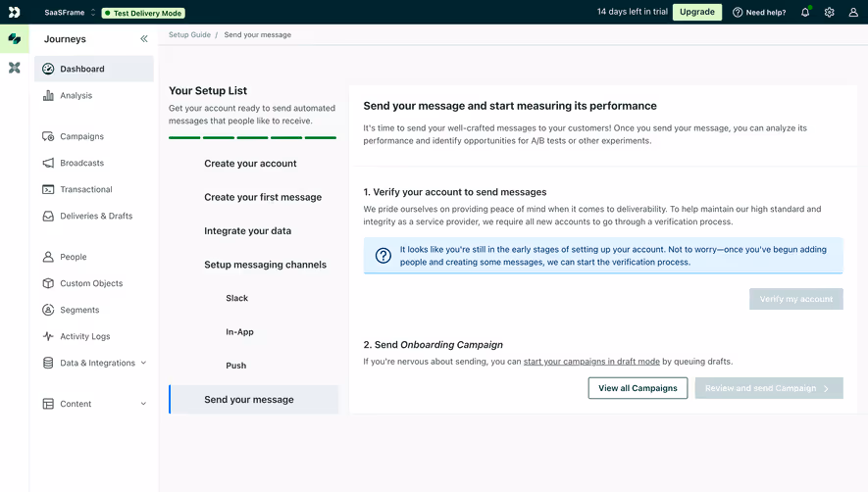The width and height of the screenshot is (868, 492).
Task: Open People in the sidebar
Action: coord(94,257)
